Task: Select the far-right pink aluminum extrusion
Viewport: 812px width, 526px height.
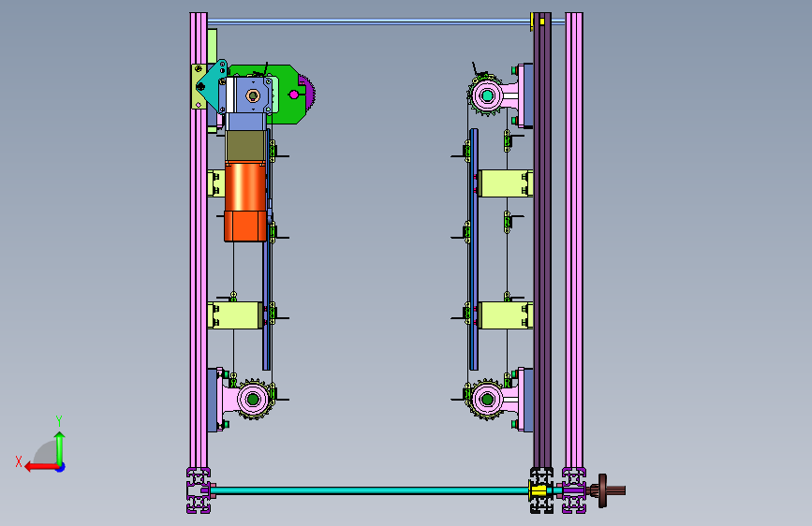Action: coord(574,241)
